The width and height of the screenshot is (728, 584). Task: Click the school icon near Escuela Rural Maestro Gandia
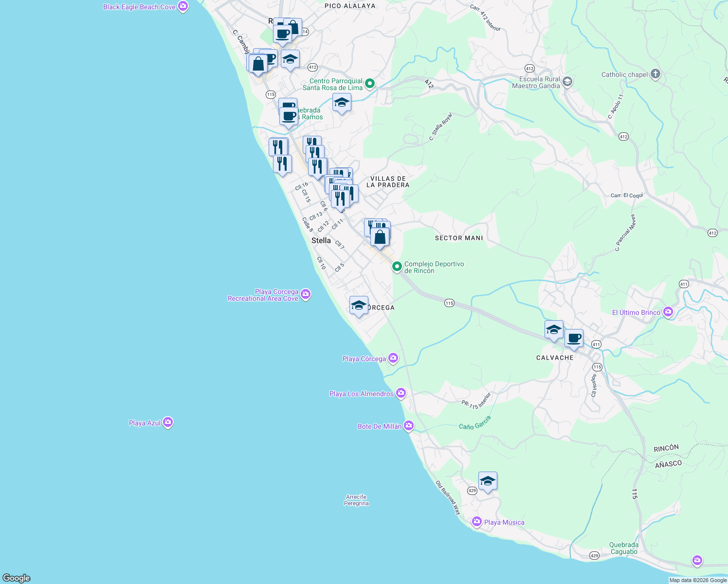tap(567, 81)
